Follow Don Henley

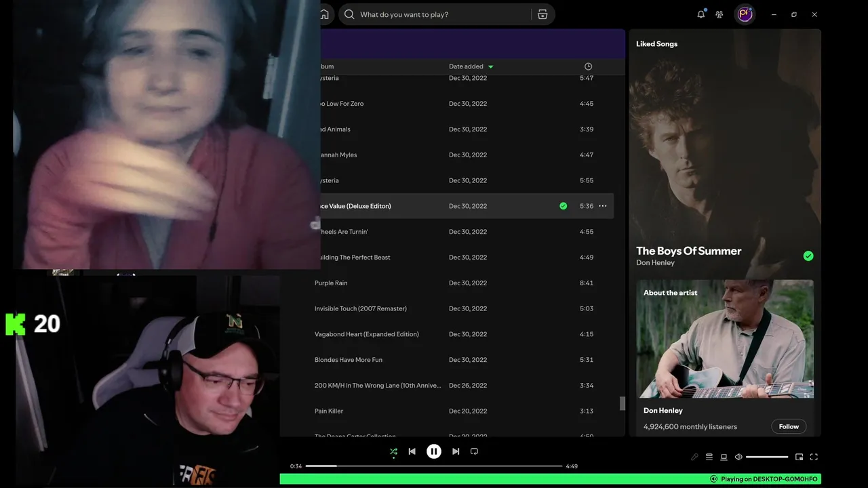pos(789,426)
